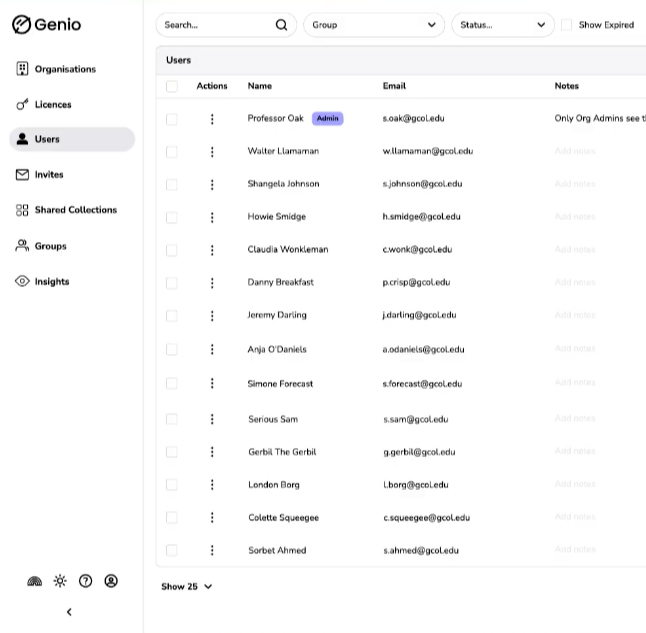Open help question mark icon
The height and width of the screenshot is (633, 646).
click(86, 581)
